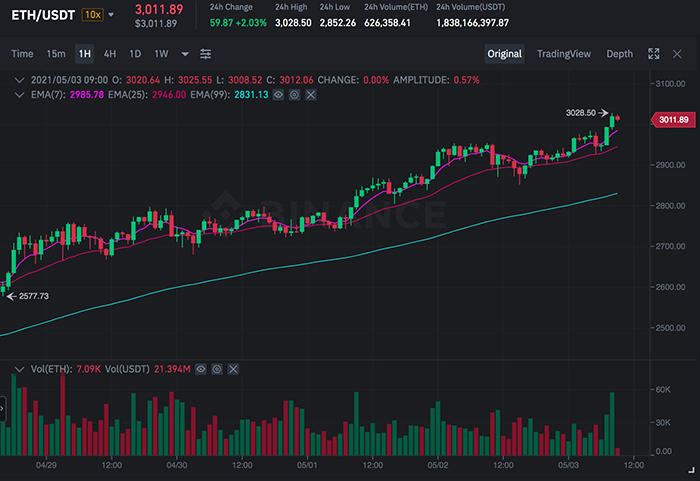Image resolution: width=700 pixels, height=481 pixels.
Task: Open technical indicator settings icon in toolbar
Action: click(x=206, y=54)
